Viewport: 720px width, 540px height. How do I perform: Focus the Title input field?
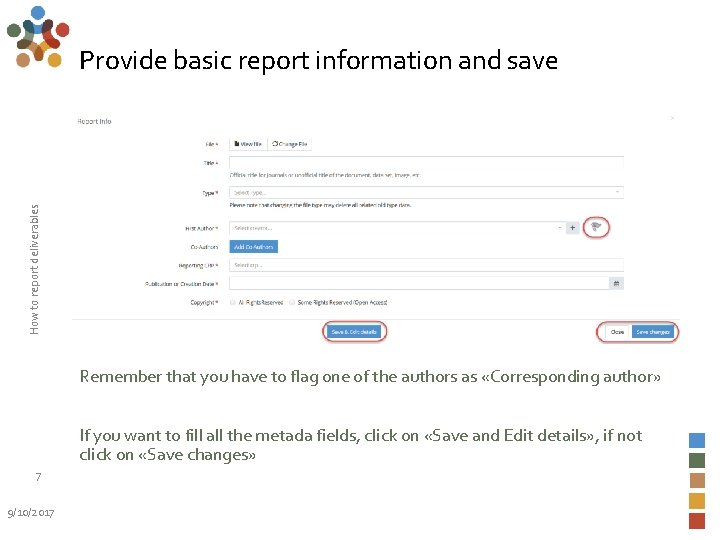pos(426,163)
